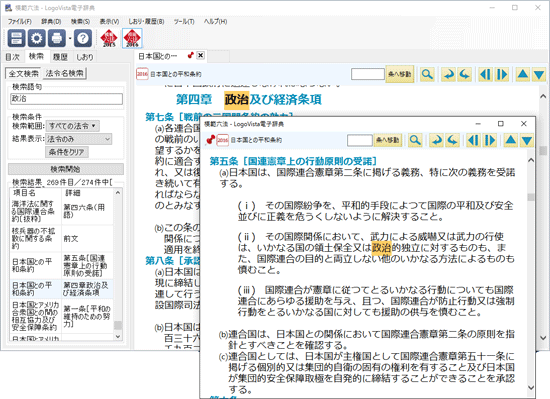Open the ヘルプ(H) menu
Image resolution: width=550 pixels, height=399 pixels.
point(215,21)
